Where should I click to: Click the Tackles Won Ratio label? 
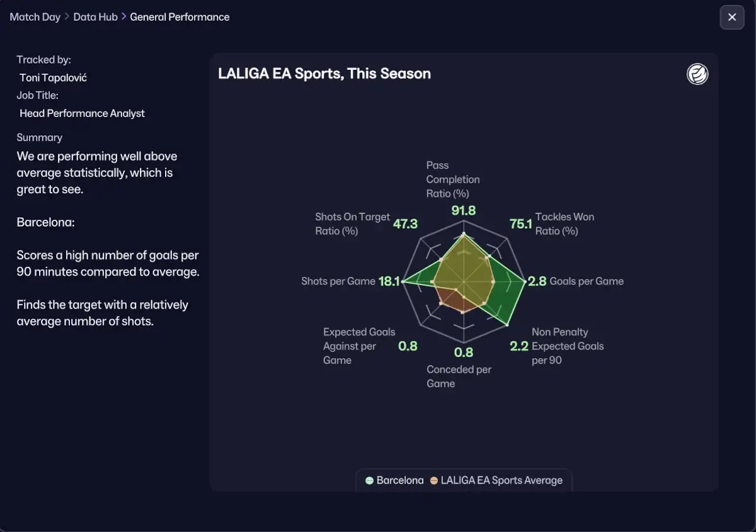(x=564, y=224)
